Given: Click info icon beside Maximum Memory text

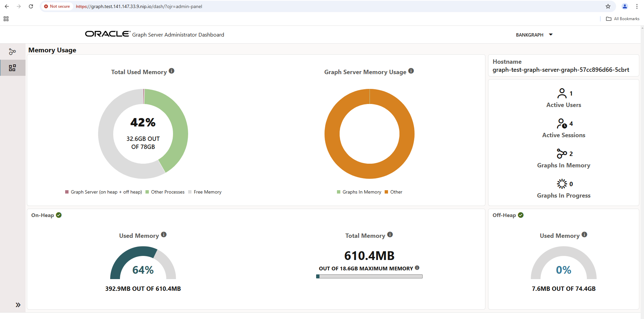Looking at the screenshot, I should coord(417,268).
